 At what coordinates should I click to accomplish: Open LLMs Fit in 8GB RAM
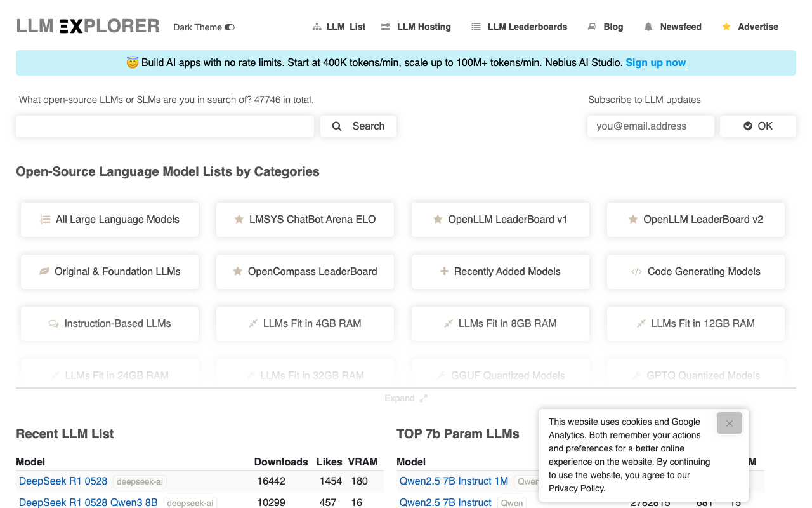(x=501, y=324)
